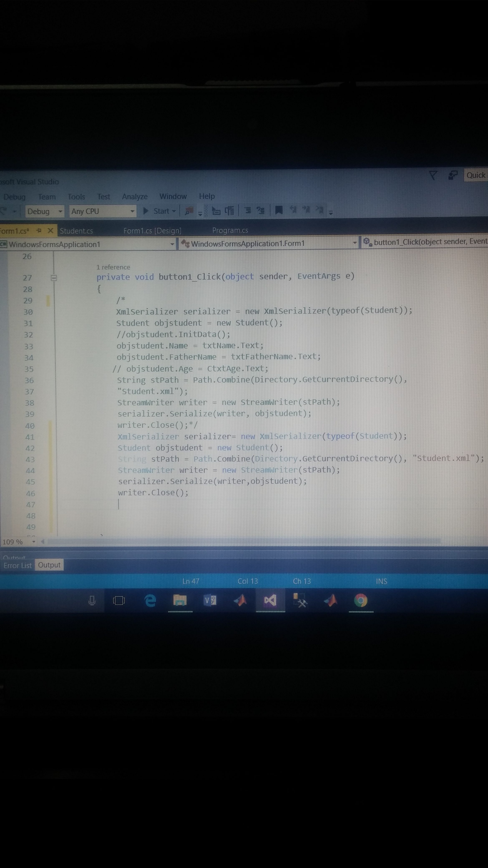Screen dimensions: 488x868
Task: Go to next bookmark icon
Action: 306,210
